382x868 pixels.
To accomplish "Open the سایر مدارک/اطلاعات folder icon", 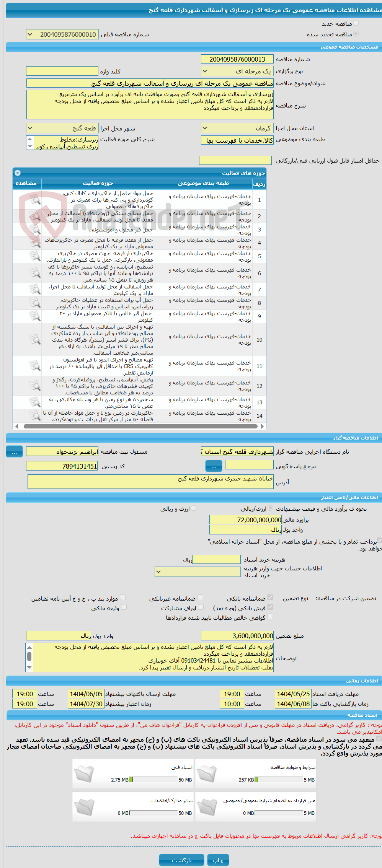I will 84,807.
